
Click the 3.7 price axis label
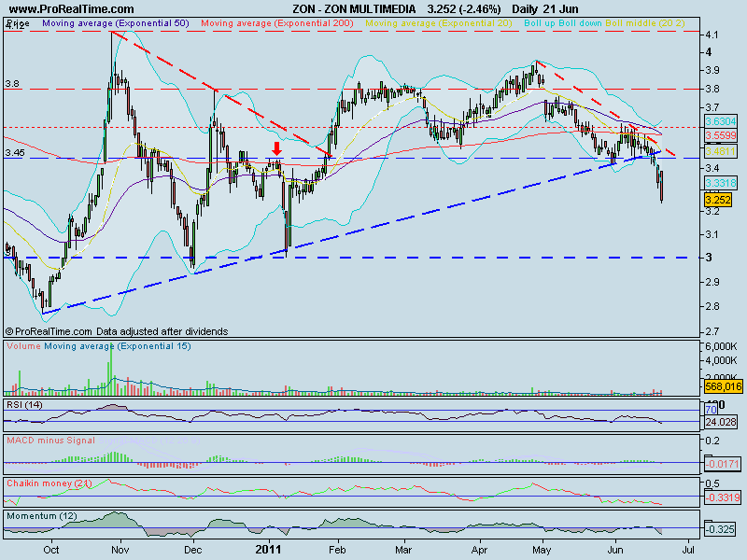point(713,107)
